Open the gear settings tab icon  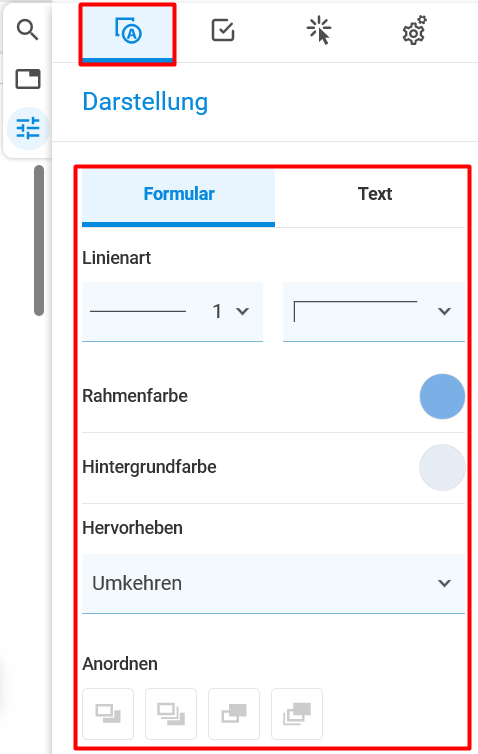[415, 31]
